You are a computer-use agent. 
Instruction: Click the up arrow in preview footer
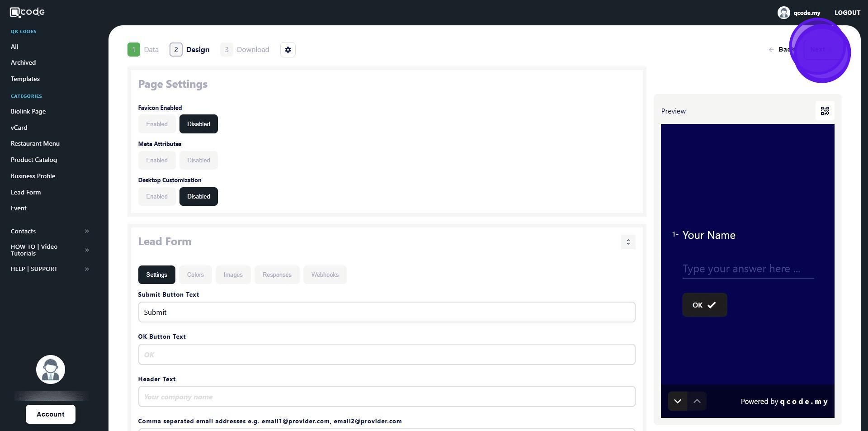(697, 402)
